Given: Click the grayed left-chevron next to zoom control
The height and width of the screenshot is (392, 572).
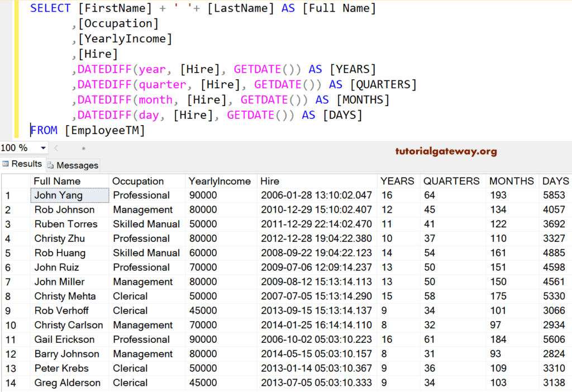Looking at the screenshot, I should [x=56, y=147].
